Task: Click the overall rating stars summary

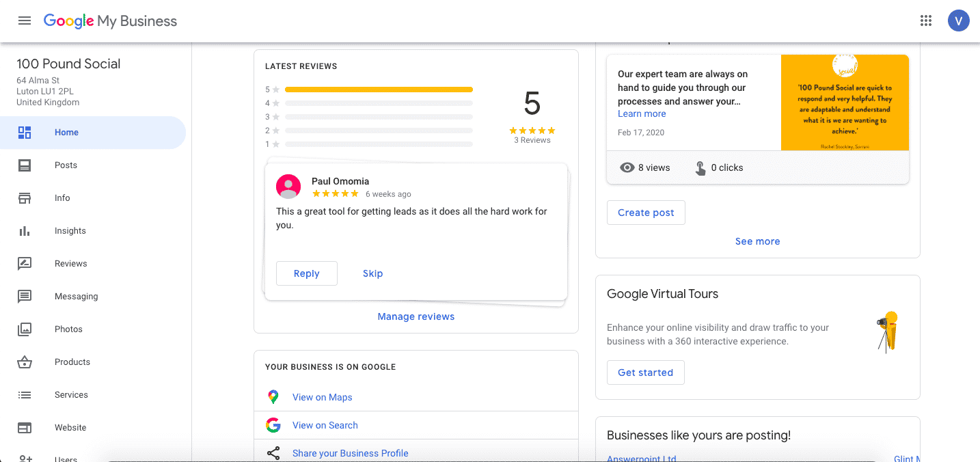Action: [x=532, y=131]
